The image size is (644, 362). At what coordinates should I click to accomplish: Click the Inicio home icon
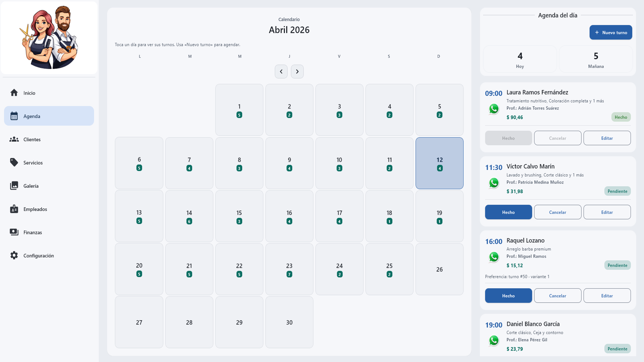[x=14, y=93]
